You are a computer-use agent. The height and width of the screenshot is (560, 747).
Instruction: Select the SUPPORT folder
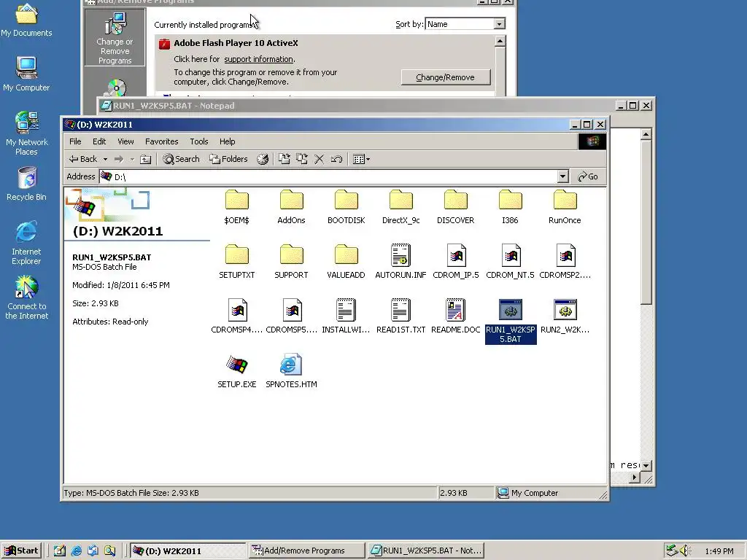tap(291, 262)
